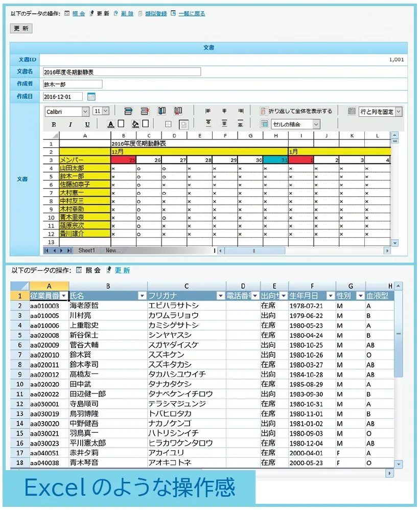Click the 一覧に戻る link

point(192,14)
